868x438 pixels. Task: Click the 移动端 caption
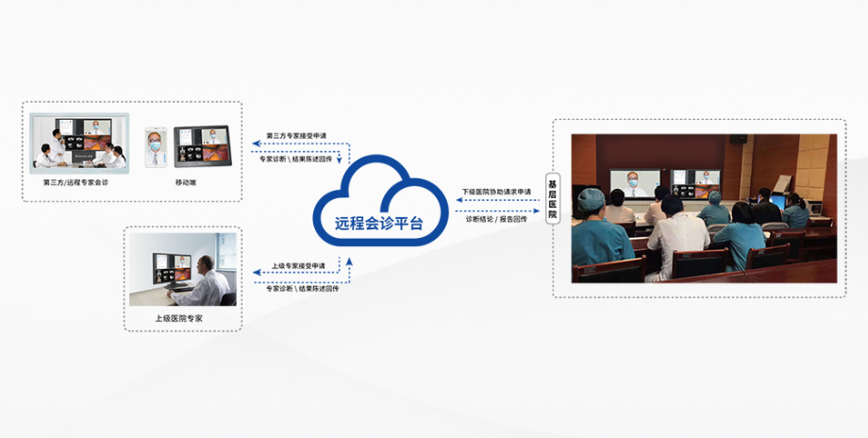point(186,182)
